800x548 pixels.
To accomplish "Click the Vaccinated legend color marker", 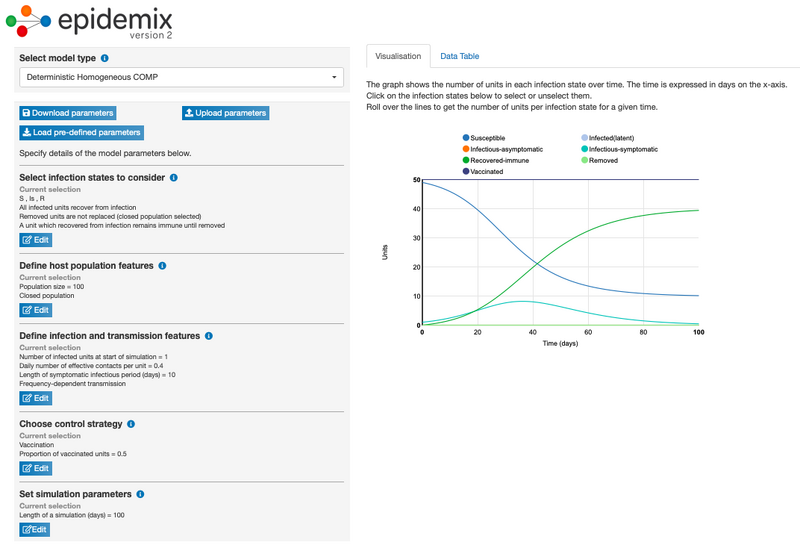I will point(466,172).
